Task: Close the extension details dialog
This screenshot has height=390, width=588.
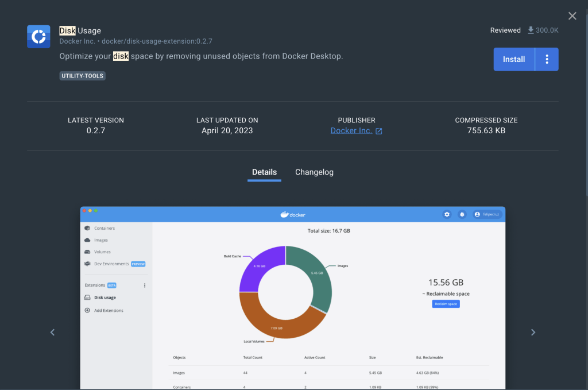Action: click(x=572, y=16)
